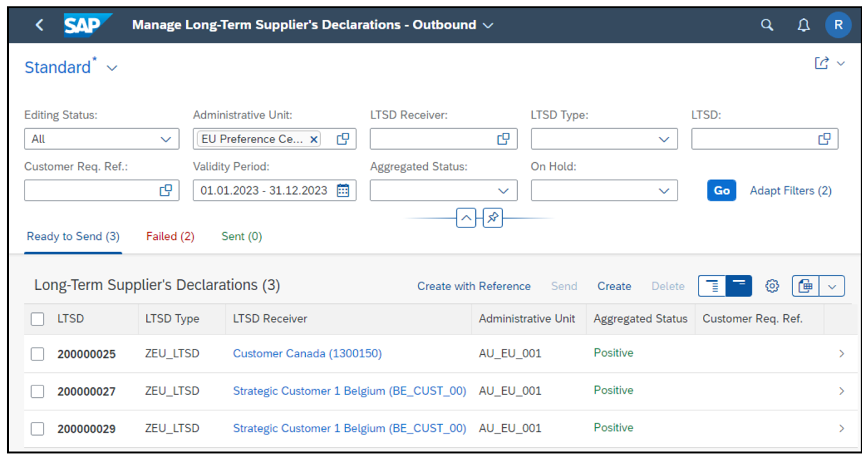Switch to the Failed tab
The width and height of the screenshot is (868, 462).
coord(170,236)
